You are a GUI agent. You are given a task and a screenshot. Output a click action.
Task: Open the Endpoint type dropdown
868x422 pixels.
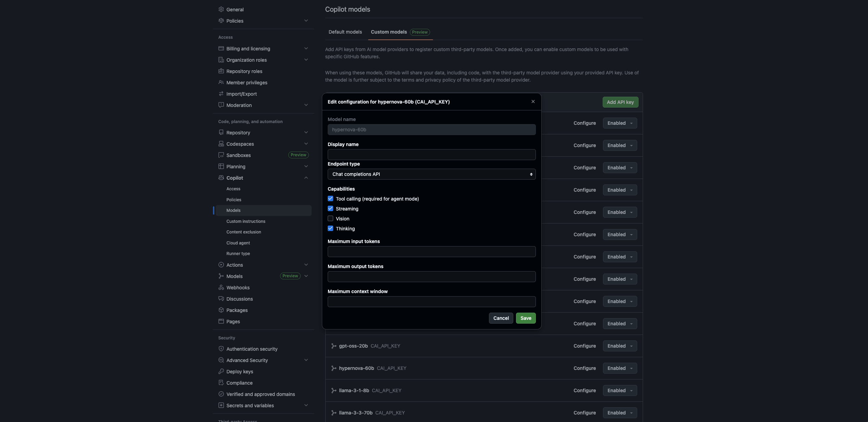point(431,174)
